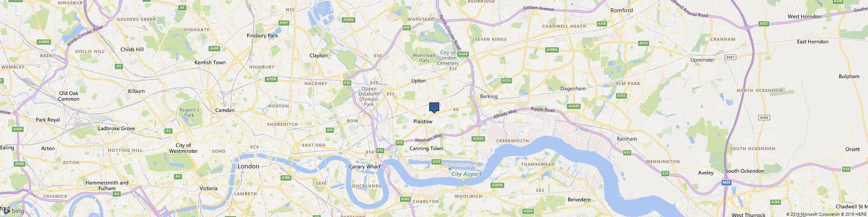
Task: Click the A4088 road badge
Action: tap(44, 42)
